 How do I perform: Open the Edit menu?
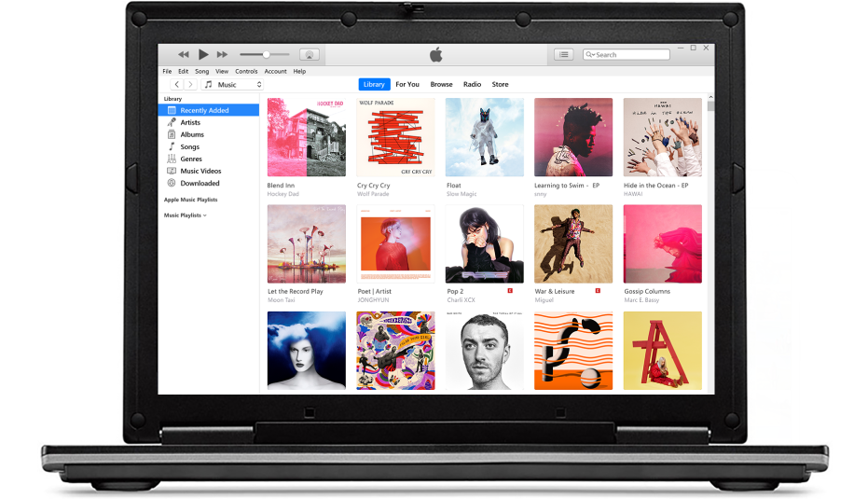coord(184,72)
